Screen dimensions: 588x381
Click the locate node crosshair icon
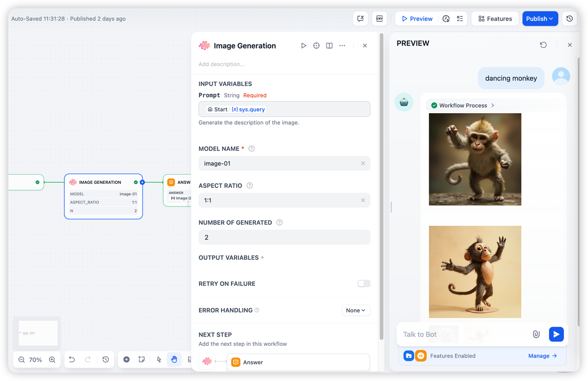pos(316,46)
